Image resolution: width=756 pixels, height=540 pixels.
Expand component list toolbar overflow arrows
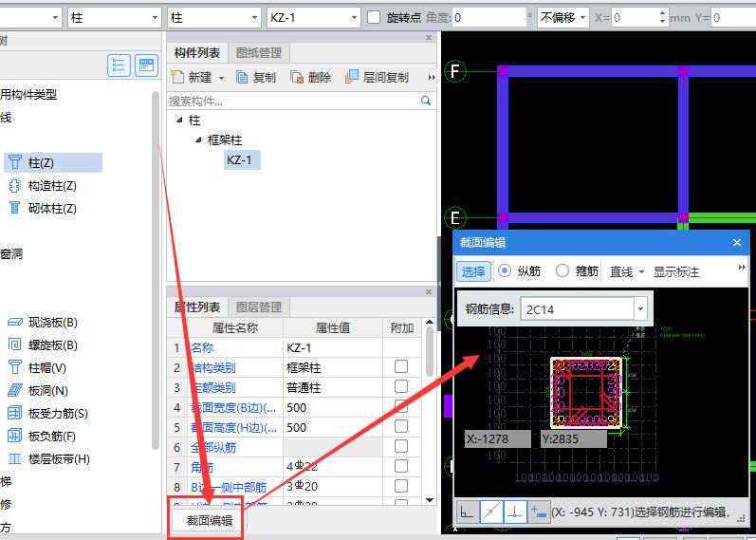point(432,77)
